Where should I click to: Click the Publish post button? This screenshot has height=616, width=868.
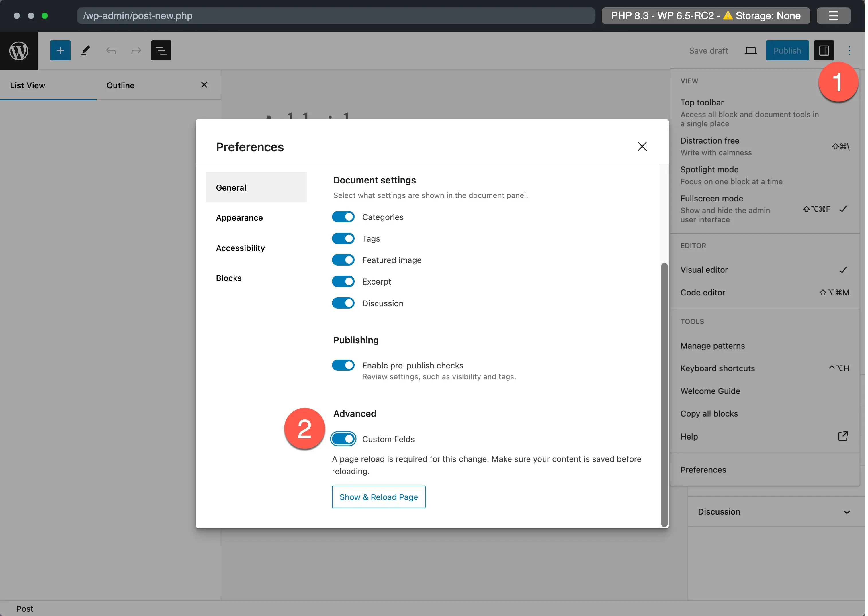[787, 50]
